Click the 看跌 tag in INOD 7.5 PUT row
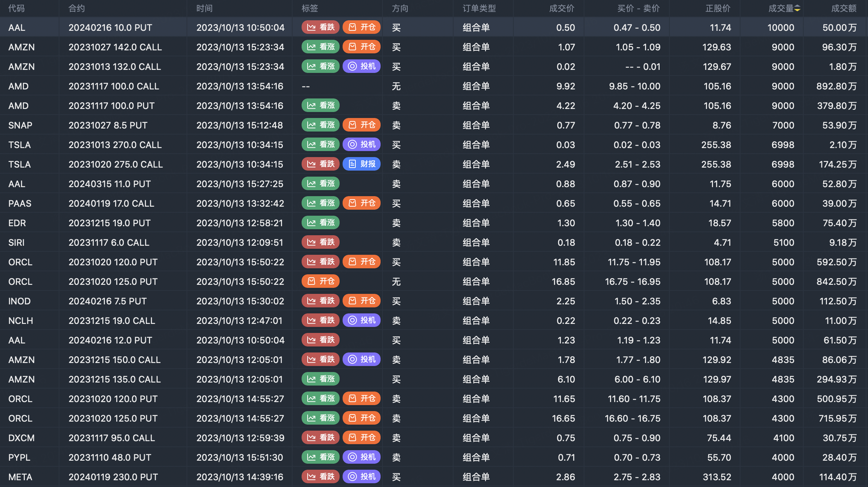 tap(321, 301)
